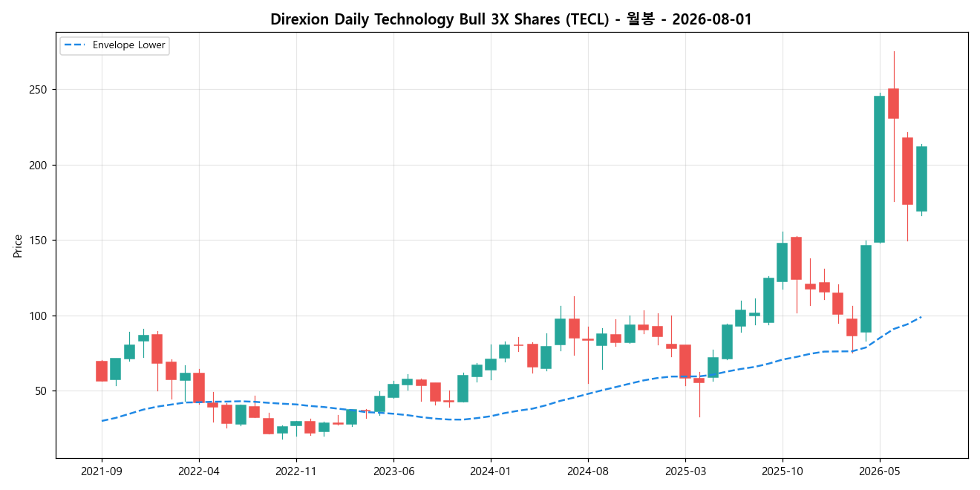Click the "Price" y-axis label
The width and height of the screenshot is (980, 490).
coord(17,246)
